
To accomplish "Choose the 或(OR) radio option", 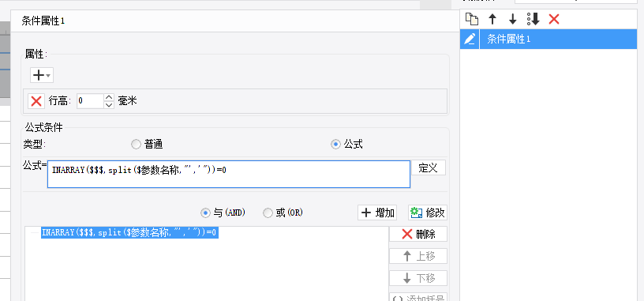I will point(268,213).
